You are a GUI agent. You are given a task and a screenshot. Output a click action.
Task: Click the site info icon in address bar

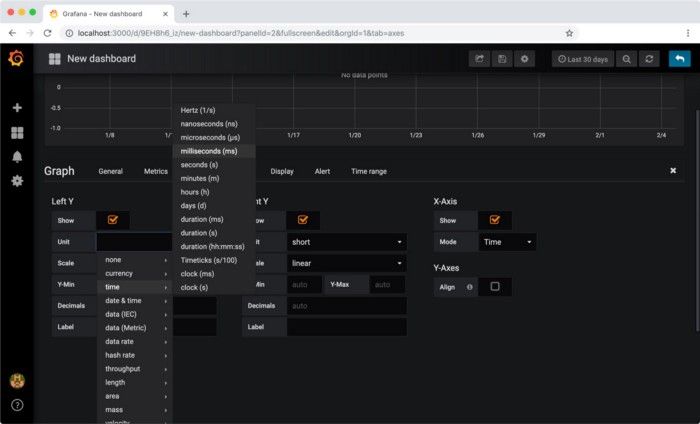tap(69, 33)
